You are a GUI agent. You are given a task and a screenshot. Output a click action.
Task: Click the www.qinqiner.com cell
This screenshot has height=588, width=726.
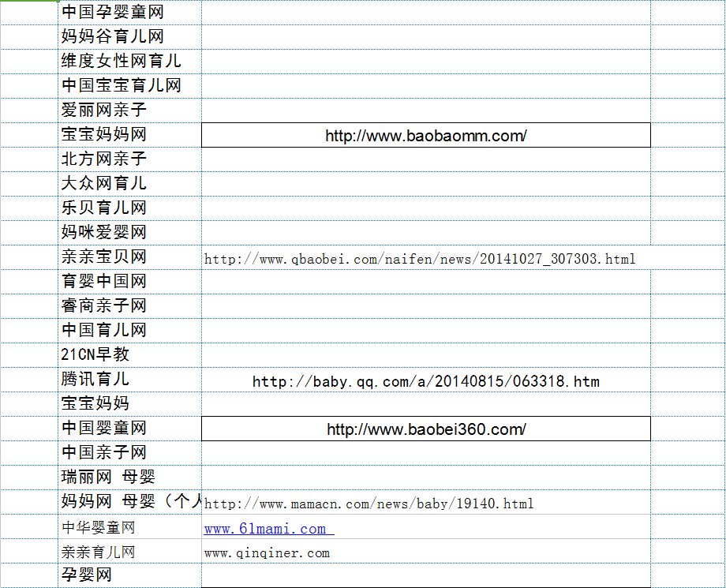(x=426, y=551)
